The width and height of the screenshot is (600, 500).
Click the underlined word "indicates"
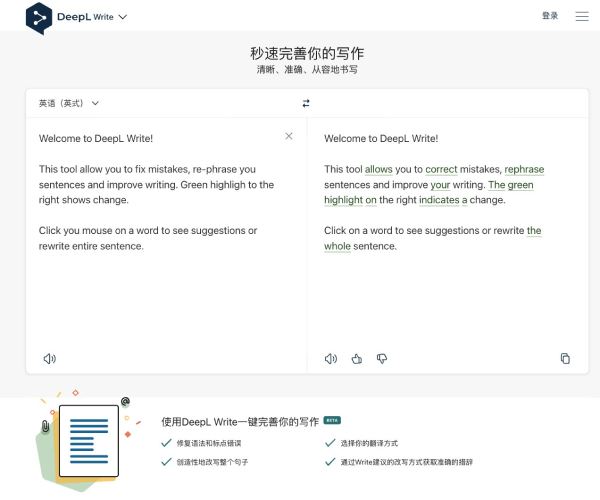pyautogui.click(x=433, y=200)
